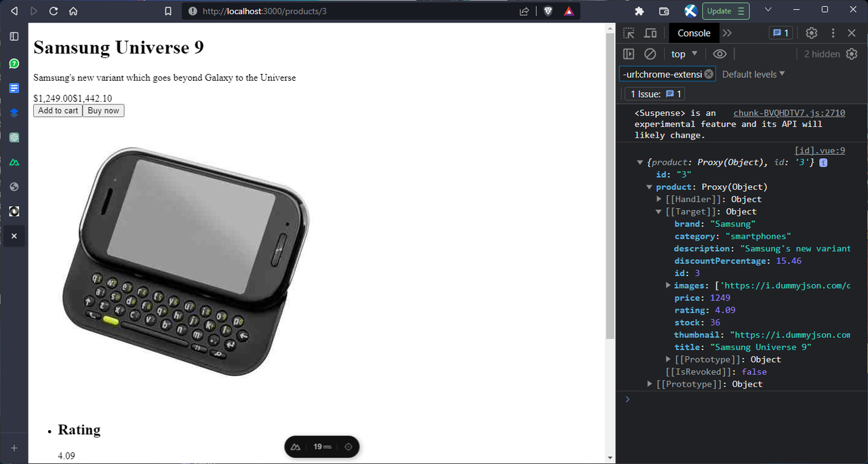The width and height of the screenshot is (868, 464).
Task: Open DevTools settings gear
Action: point(811,33)
